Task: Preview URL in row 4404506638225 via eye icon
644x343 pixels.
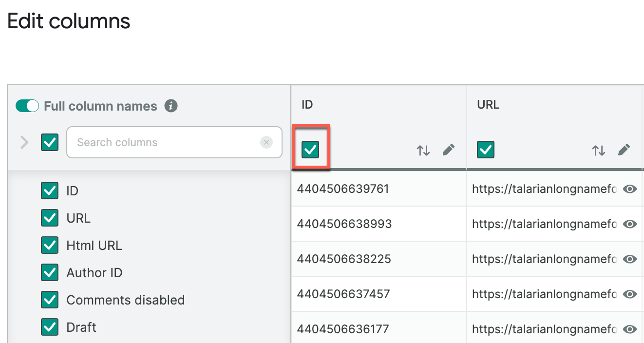Action: pyautogui.click(x=630, y=259)
